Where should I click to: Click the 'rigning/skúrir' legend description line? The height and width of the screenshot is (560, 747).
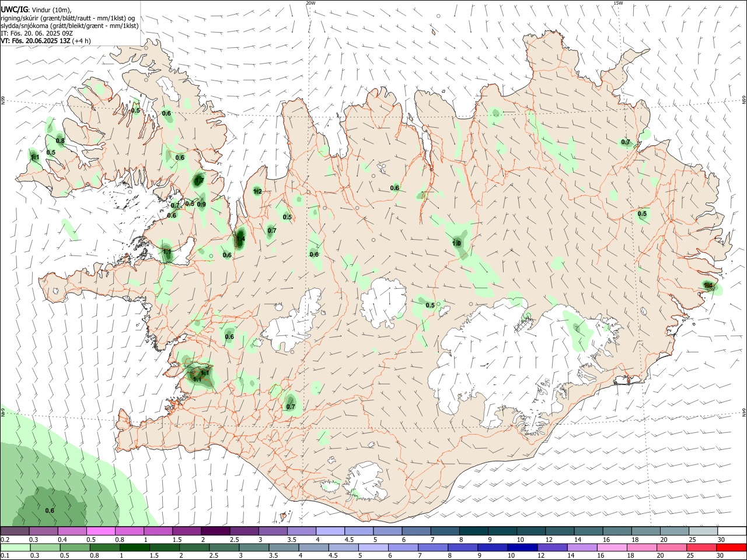68,18
